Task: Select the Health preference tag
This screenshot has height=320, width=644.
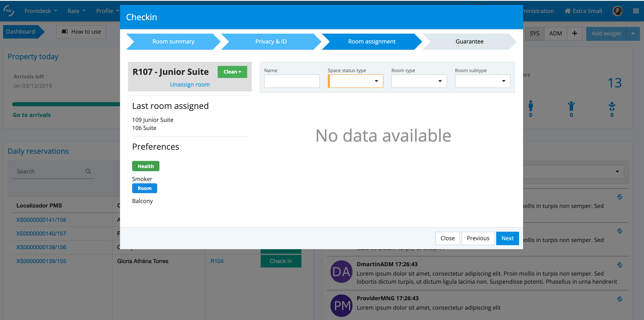Action: click(146, 166)
